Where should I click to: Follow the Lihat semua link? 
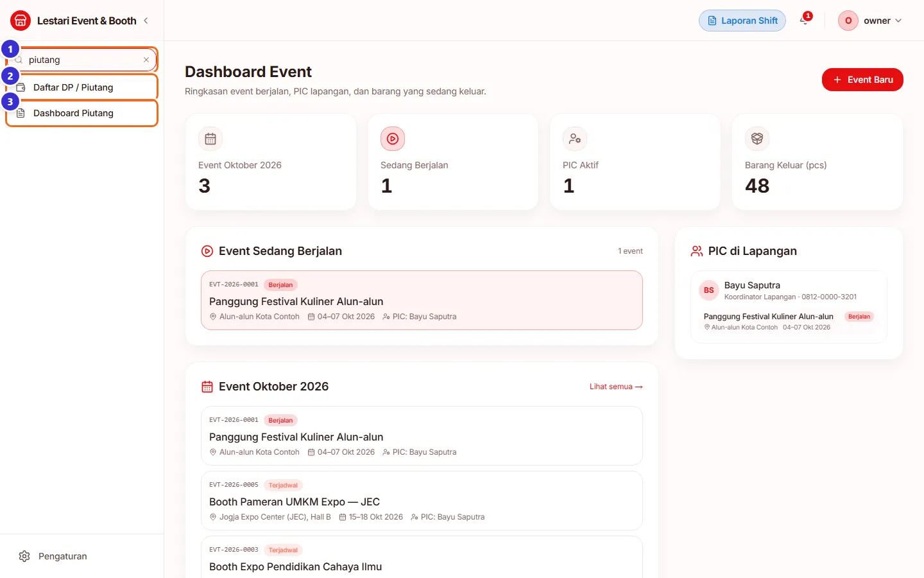(616, 387)
